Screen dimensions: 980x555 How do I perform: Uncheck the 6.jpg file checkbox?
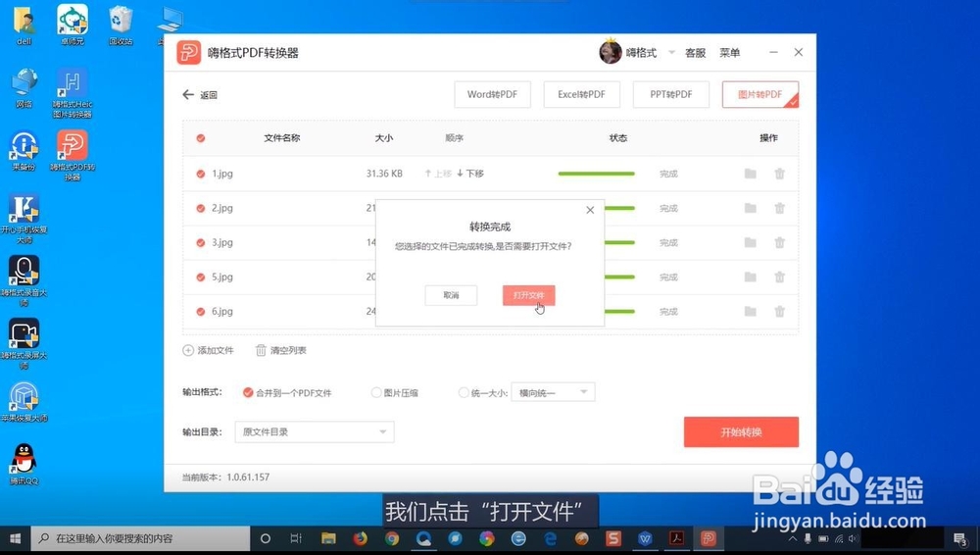201,312
